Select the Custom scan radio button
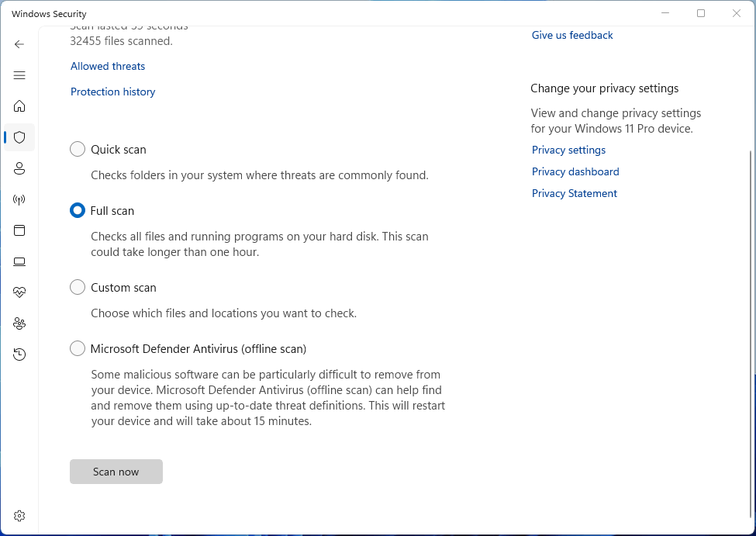Screen dimensions: 756x536 pos(77,287)
